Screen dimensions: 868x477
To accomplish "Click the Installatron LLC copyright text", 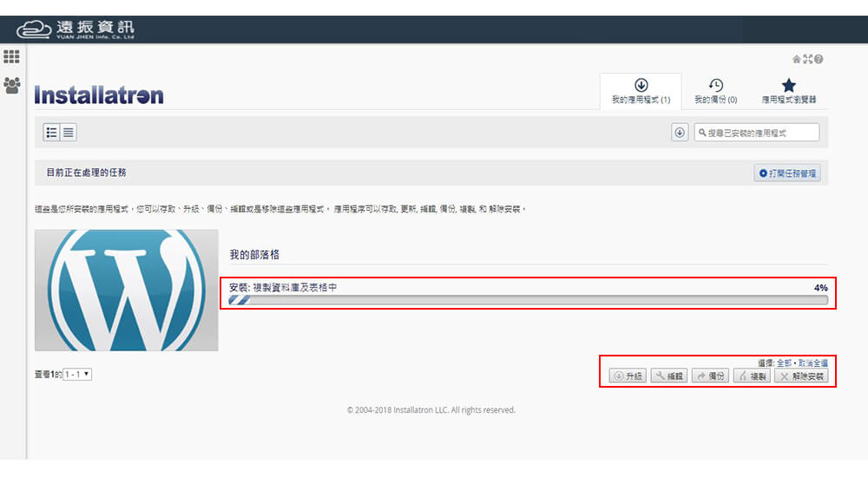I will tap(431, 410).
